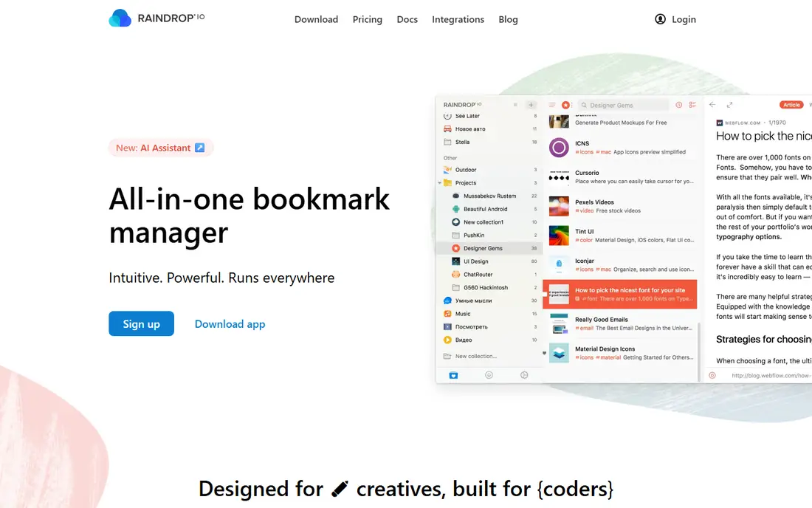Click the expand fullscreen arrows in article pane
The image size is (812, 508).
[729, 105]
